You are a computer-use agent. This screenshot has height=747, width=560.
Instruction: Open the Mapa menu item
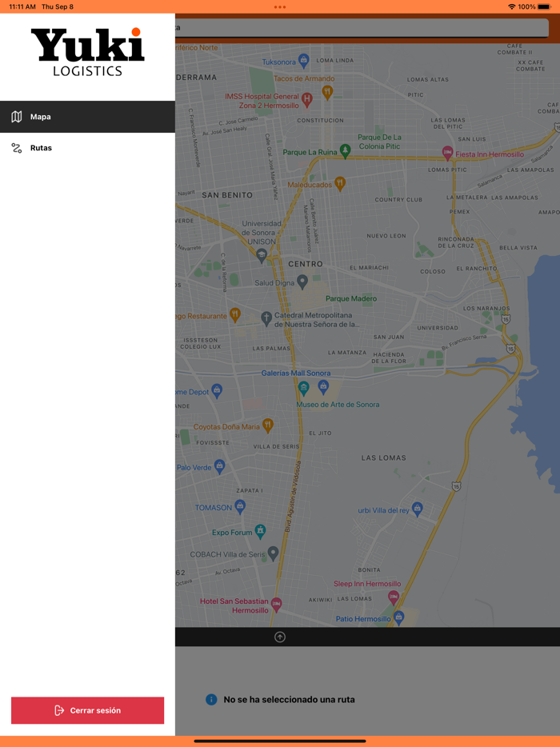[x=87, y=117]
